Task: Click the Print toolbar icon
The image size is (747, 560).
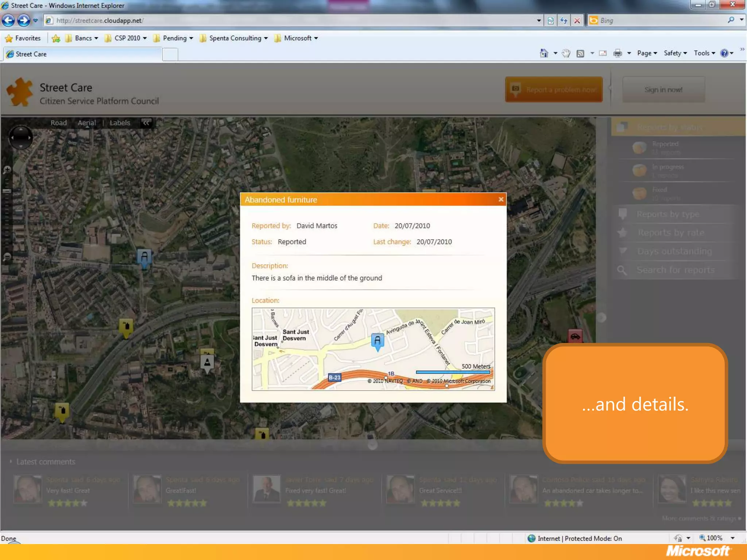Action: pyautogui.click(x=617, y=53)
